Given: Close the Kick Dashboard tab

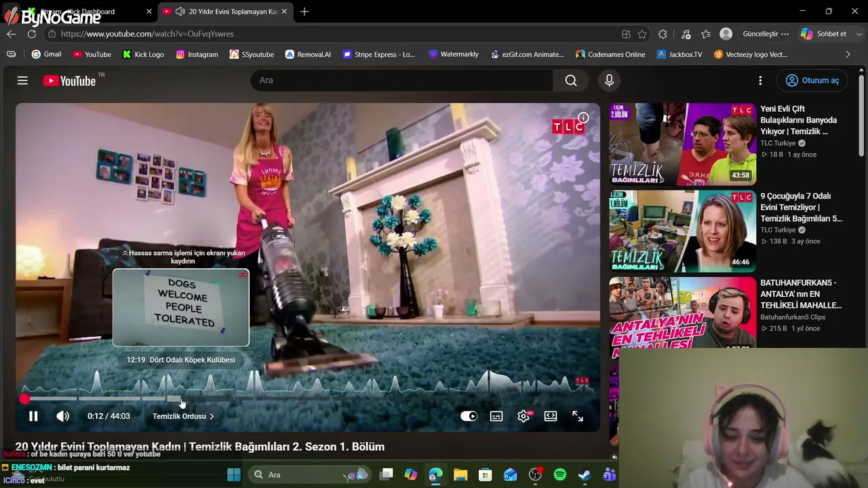Looking at the screenshot, I should pos(149,12).
